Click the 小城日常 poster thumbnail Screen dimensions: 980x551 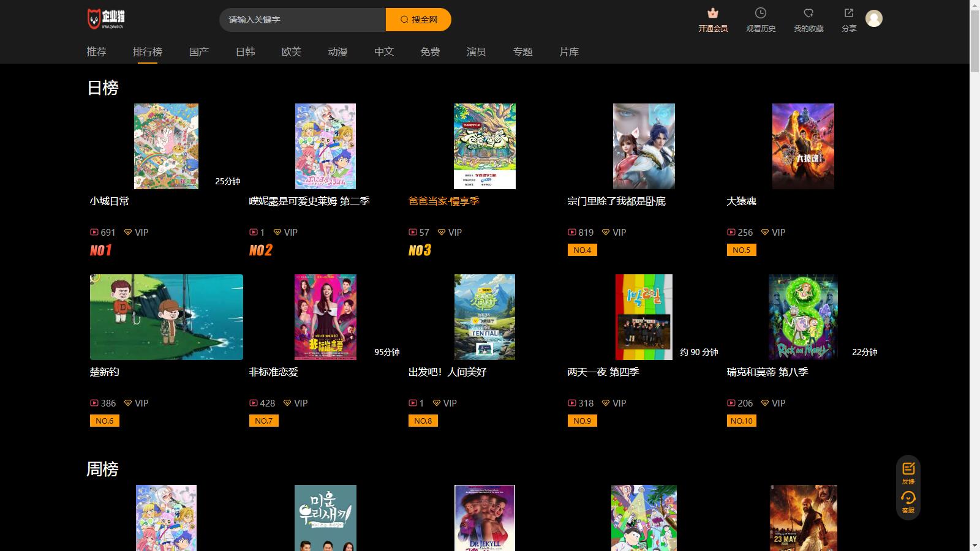(x=166, y=146)
